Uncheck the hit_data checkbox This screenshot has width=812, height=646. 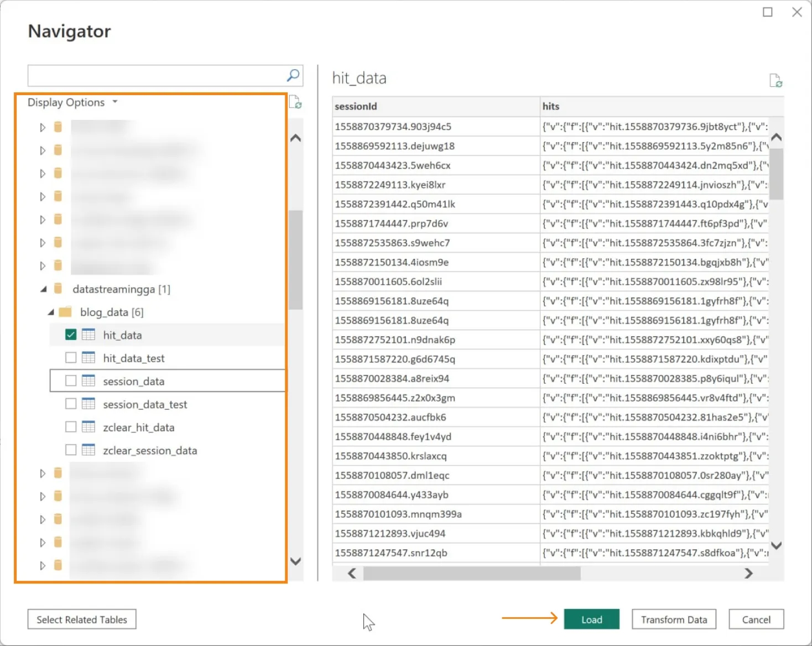[x=71, y=335]
